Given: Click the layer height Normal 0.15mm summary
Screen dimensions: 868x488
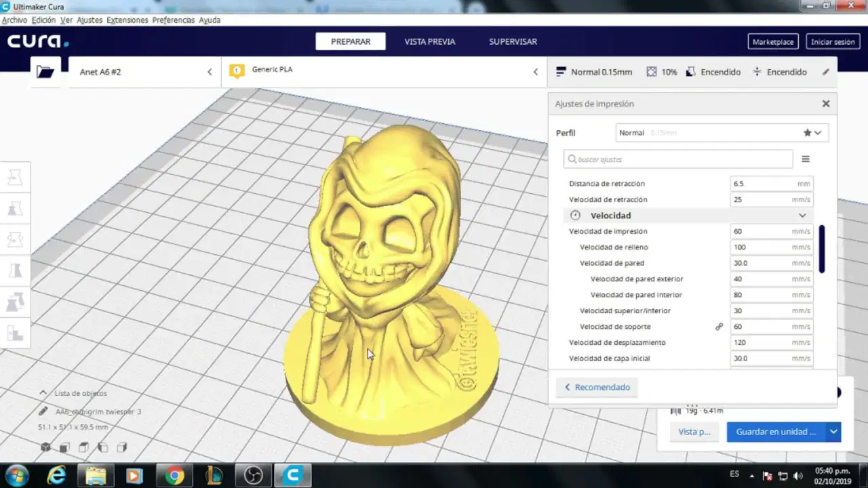Looking at the screenshot, I should click(x=594, y=72).
